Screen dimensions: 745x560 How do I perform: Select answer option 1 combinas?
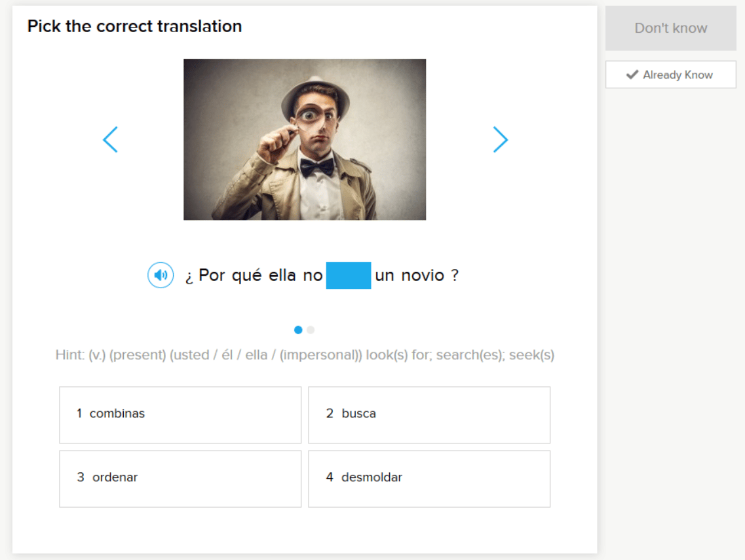coord(180,415)
